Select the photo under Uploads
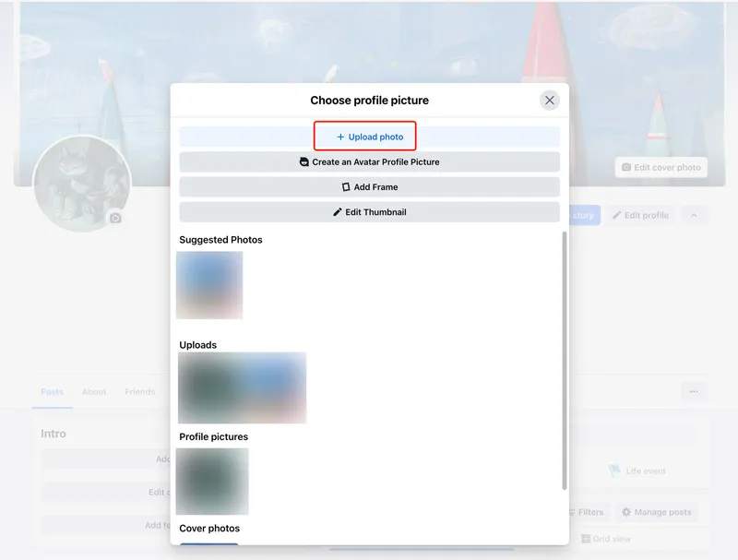The height and width of the screenshot is (560, 738). coord(242,387)
